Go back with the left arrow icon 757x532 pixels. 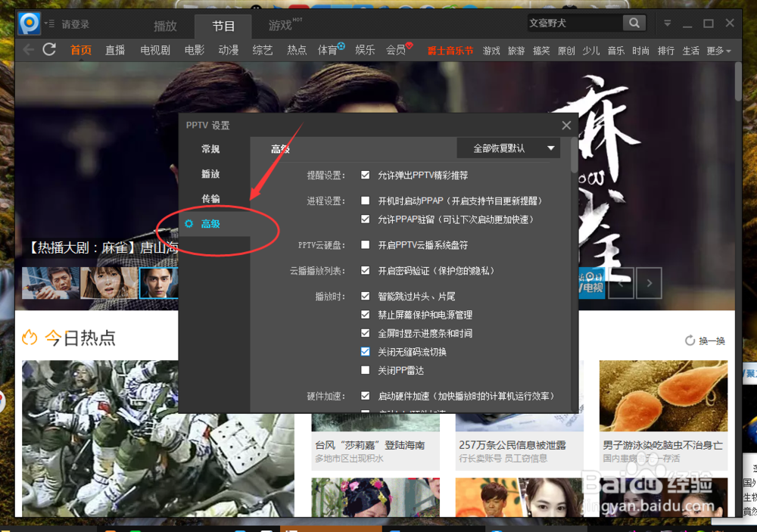tap(29, 50)
